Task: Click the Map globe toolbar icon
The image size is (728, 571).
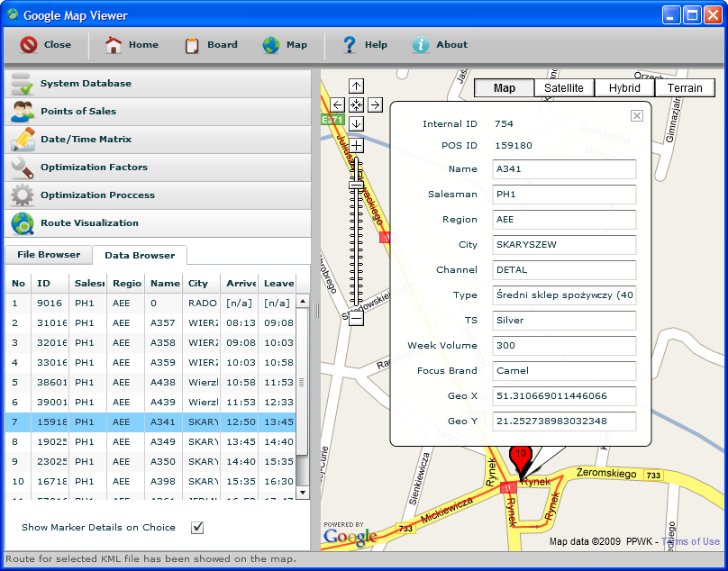Action: 270,45
